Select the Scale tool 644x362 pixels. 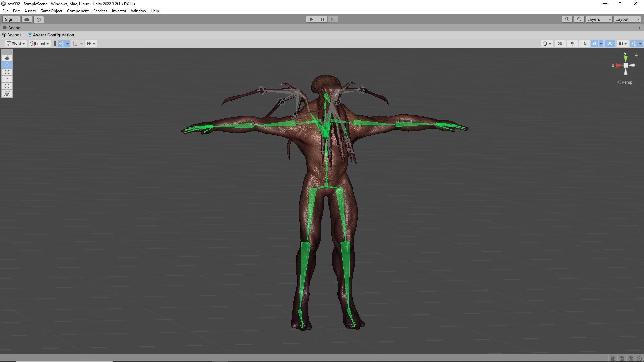click(7, 79)
